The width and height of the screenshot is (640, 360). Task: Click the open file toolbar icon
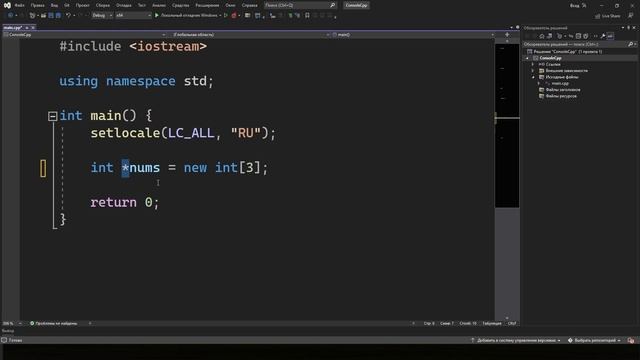(43, 16)
